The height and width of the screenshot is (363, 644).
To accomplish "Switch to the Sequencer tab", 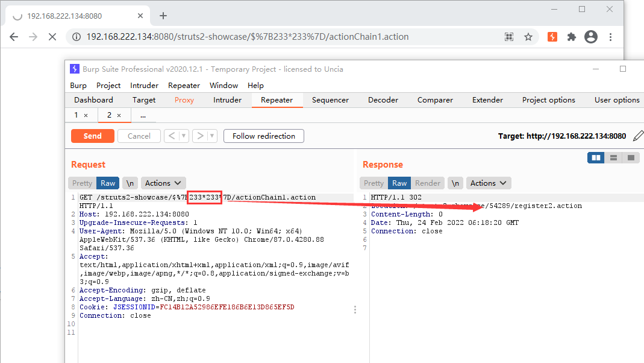I will tap(330, 100).
